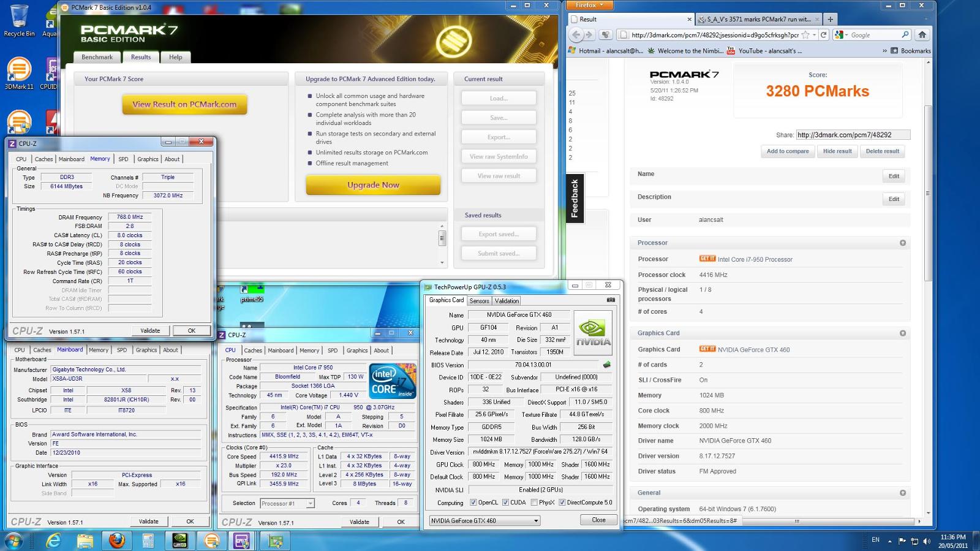This screenshot has width=980, height=551.
Task: Click the Hide result button
Action: pyautogui.click(x=837, y=151)
